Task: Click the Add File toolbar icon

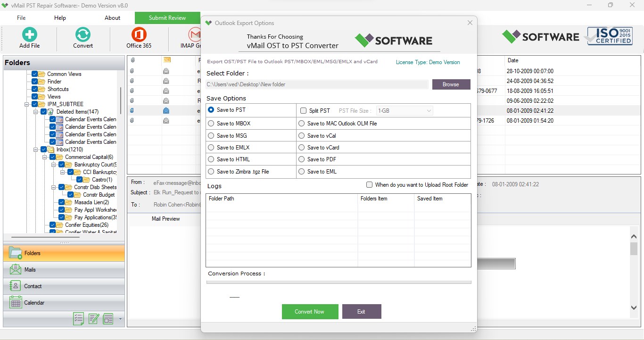Action: click(x=29, y=34)
